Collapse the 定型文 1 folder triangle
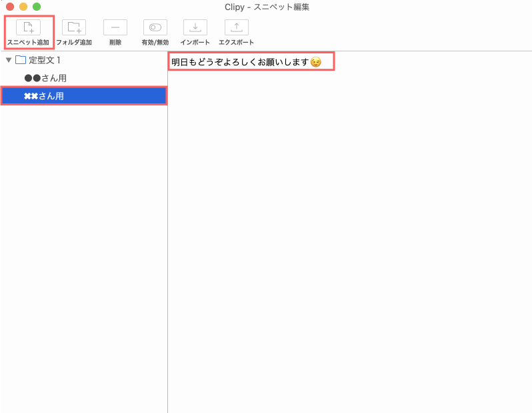The height and width of the screenshot is (413, 532). 9,60
